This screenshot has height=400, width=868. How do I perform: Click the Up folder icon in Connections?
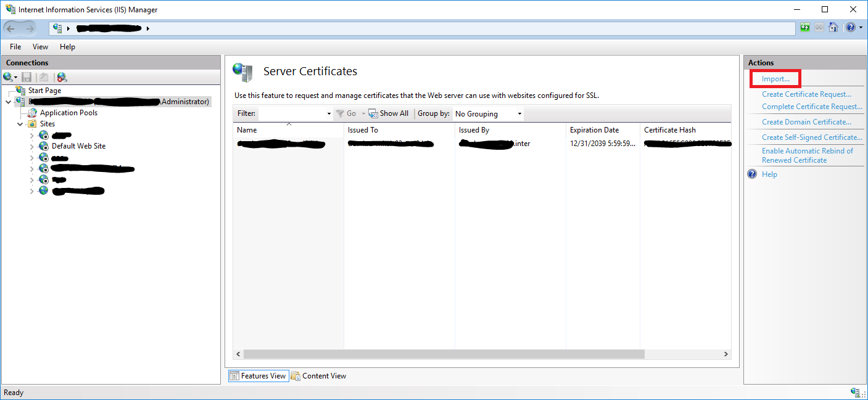coord(44,77)
